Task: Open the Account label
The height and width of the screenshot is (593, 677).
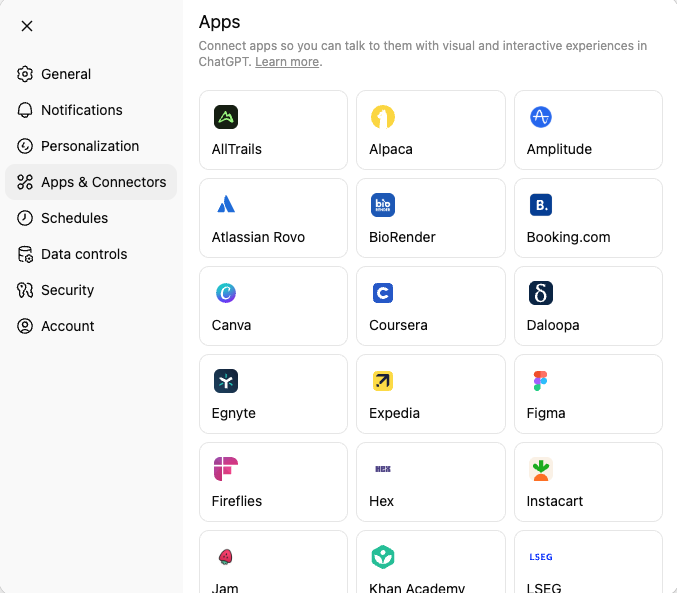Action: [x=67, y=326]
